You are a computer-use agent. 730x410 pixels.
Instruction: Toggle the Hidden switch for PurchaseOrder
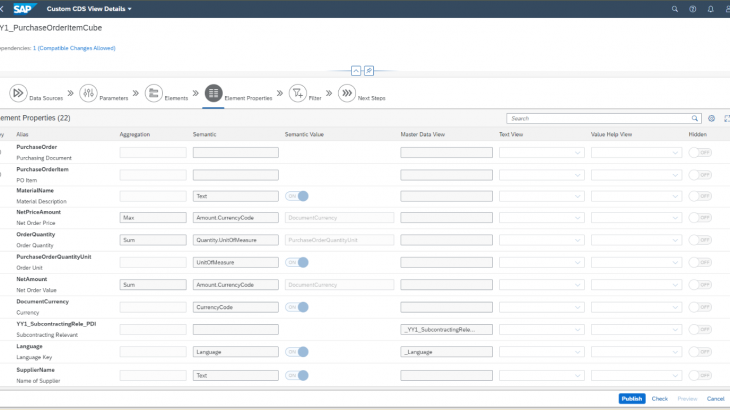click(700, 152)
